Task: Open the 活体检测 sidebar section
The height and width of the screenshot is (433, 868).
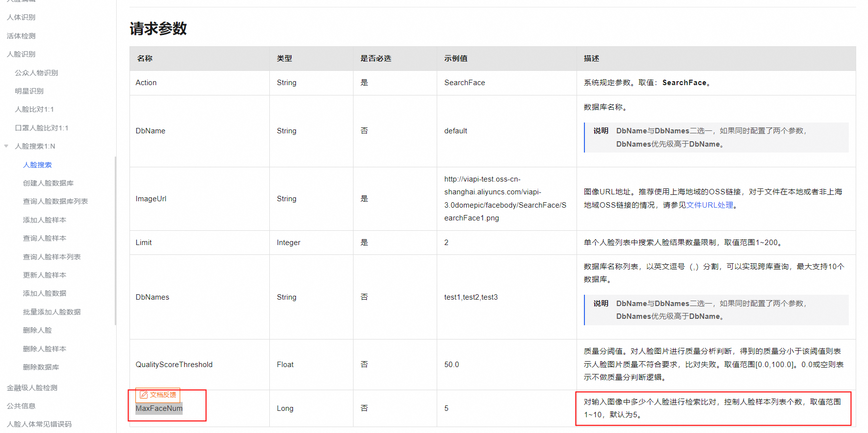Action: [x=21, y=36]
